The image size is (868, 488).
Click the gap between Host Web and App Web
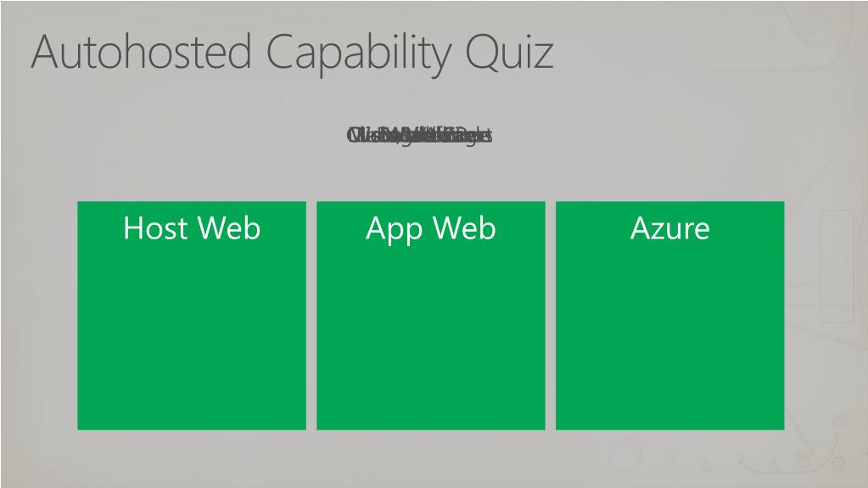coord(311,315)
